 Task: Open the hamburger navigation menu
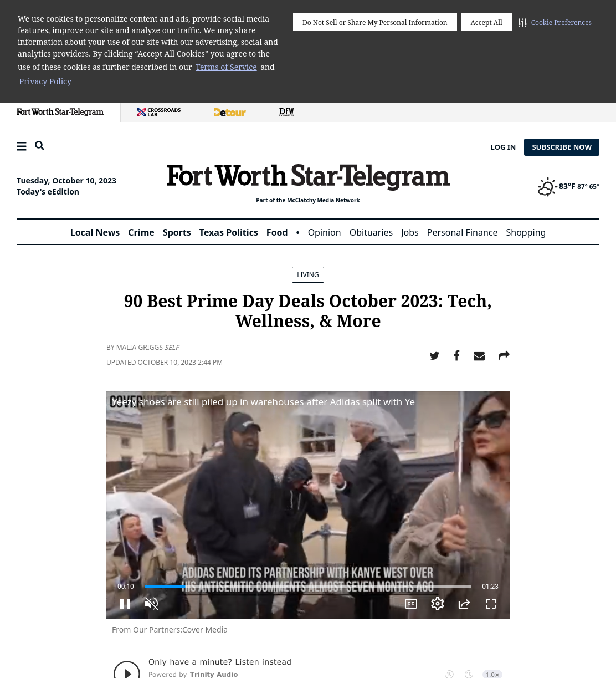[x=22, y=146]
